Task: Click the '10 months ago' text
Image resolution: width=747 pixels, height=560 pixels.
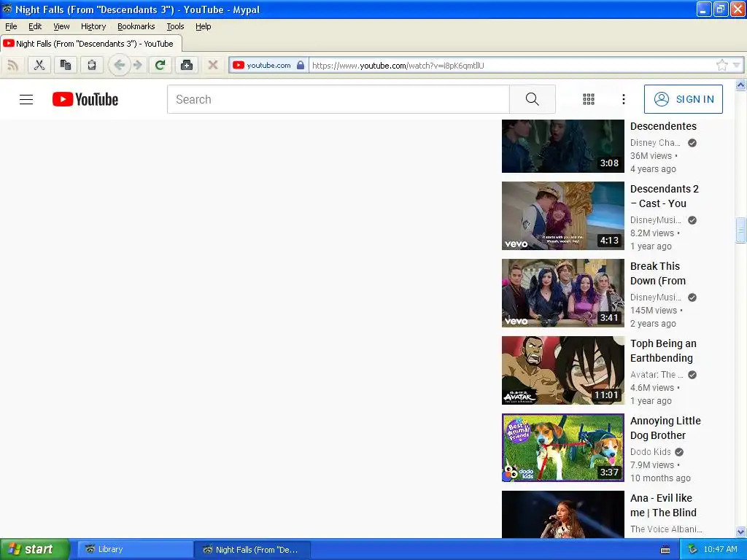Action: tap(660, 478)
